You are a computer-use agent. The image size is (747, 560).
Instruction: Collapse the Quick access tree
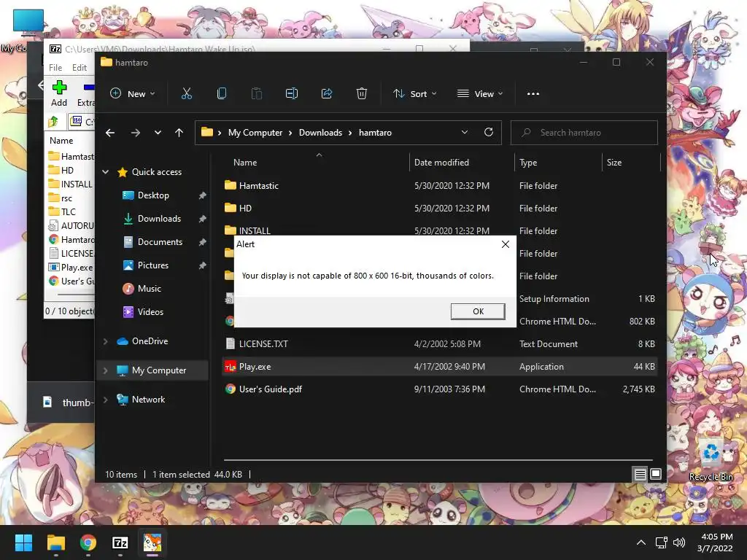click(x=106, y=172)
